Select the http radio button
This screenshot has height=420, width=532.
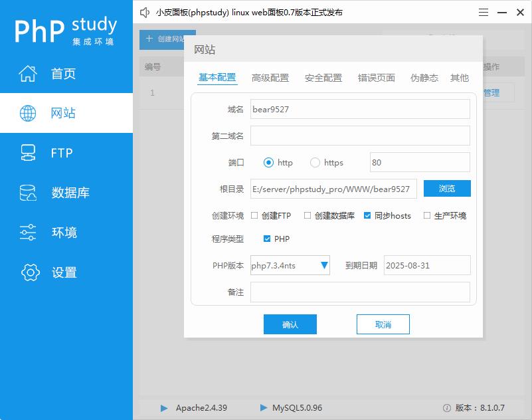pos(268,163)
